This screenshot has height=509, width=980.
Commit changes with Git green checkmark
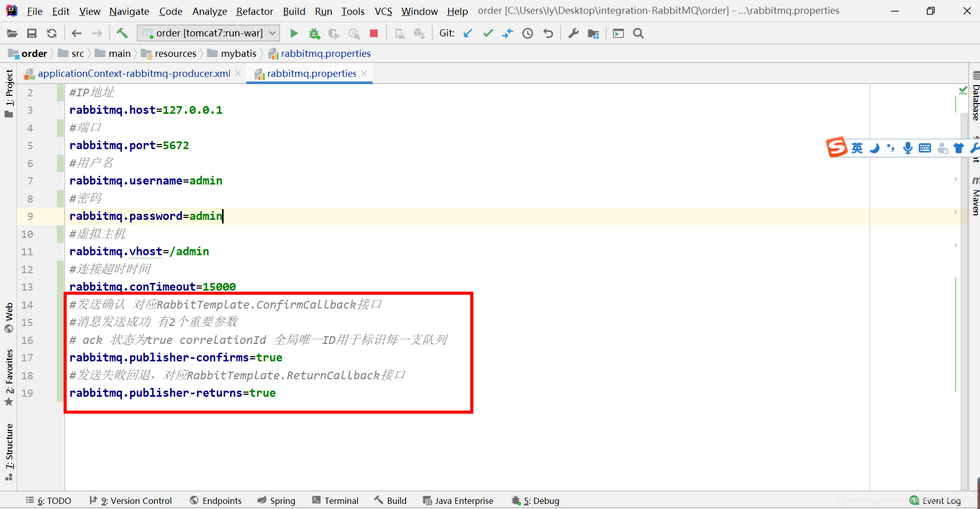point(488,33)
